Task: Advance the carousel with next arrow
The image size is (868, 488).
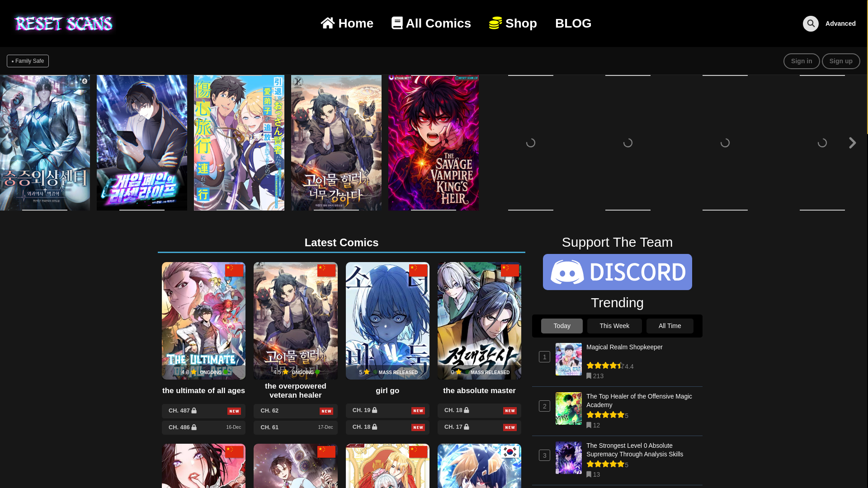Action: click(x=852, y=143)
